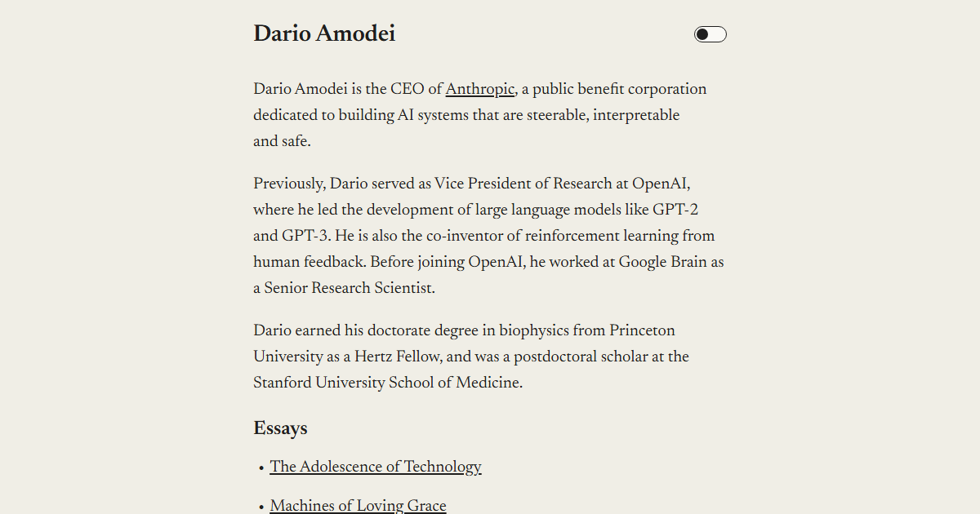
Task: Click the text GPT-3 in second paragraph
Action: 305,236
